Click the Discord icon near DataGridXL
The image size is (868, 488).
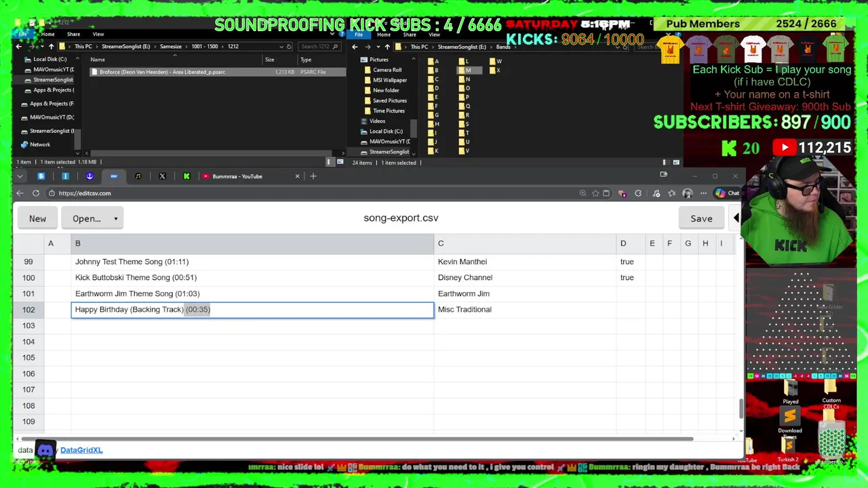coord(45,450)
